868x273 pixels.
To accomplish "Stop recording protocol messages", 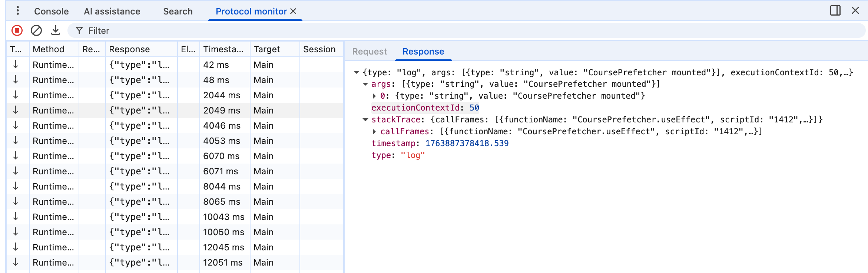I will click(17, 30).
